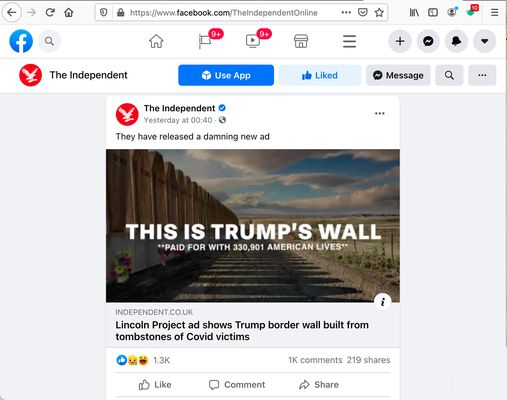Open notifications bell icon
Screen dimensions: 507x400
pyautogui.click(x=456, y=41)
